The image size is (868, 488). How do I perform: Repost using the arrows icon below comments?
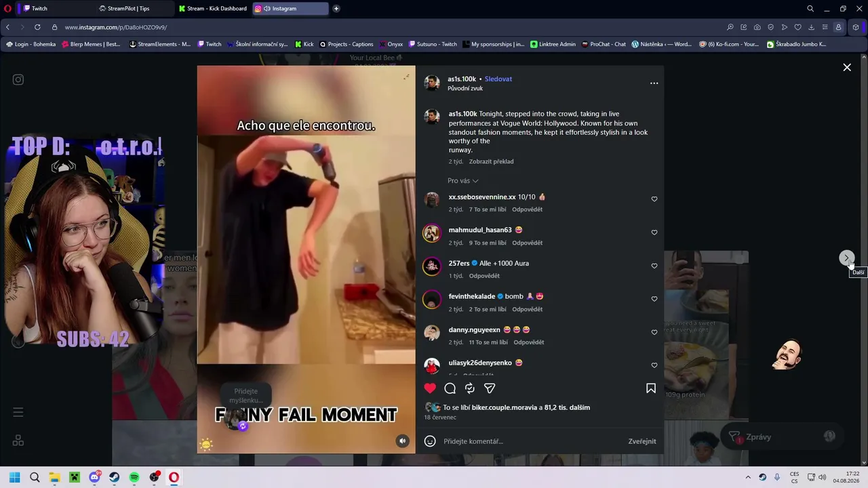[469, 388]
